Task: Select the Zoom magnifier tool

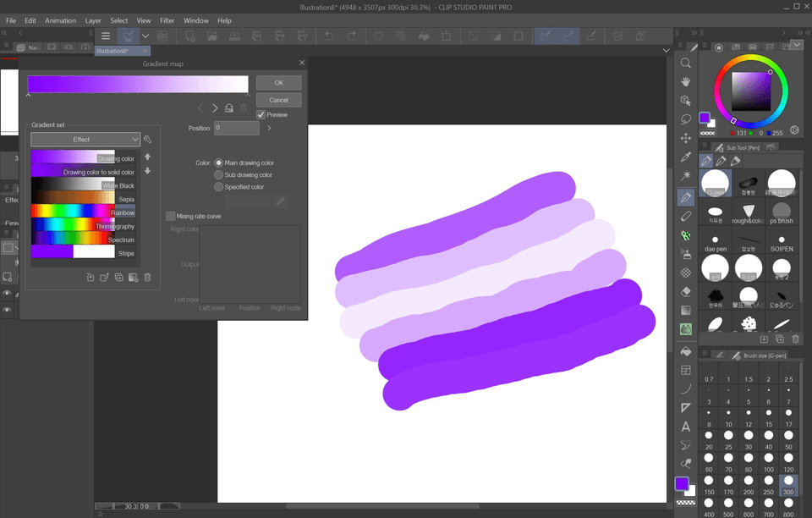Action: pos(686,63)
